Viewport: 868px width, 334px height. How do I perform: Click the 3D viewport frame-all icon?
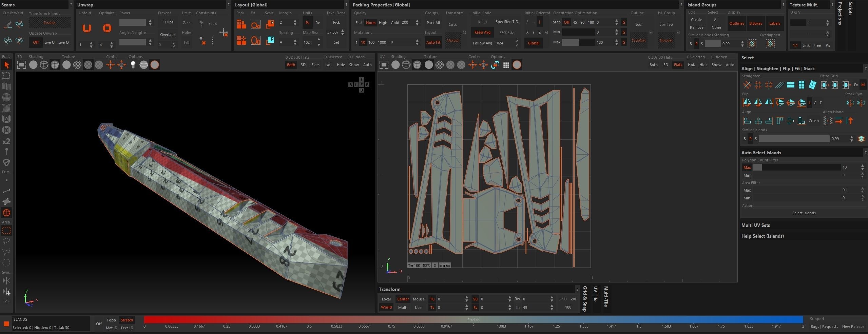(22, 65)
